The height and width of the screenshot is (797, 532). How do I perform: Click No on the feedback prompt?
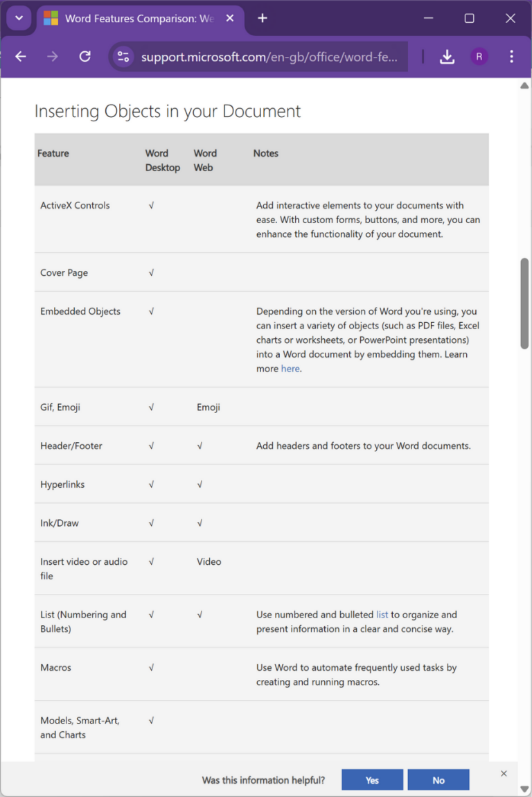(x=438, y=779)
